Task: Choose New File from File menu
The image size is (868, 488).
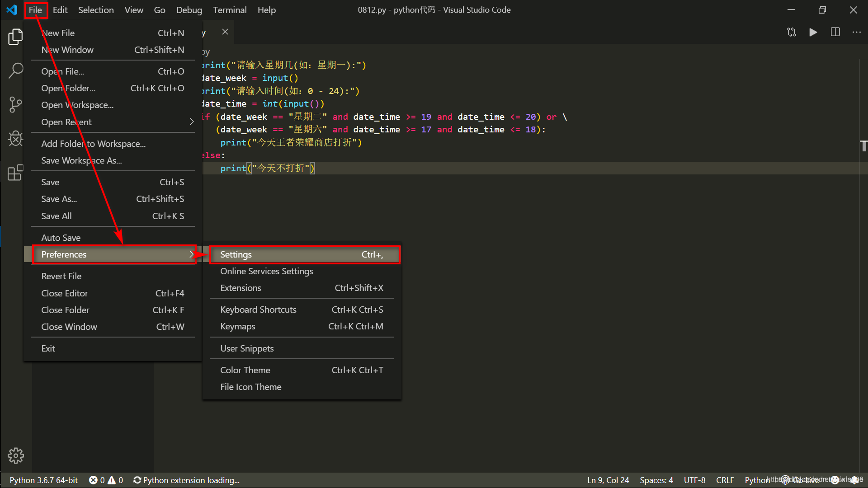Action: [x=113, y=33]
